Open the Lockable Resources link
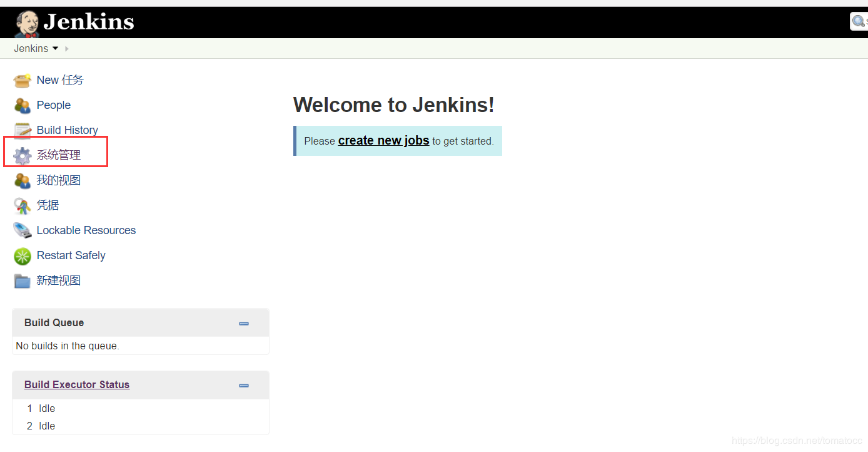Image resolution: width=868 pixels, height=452 pixels. [86, 230]
